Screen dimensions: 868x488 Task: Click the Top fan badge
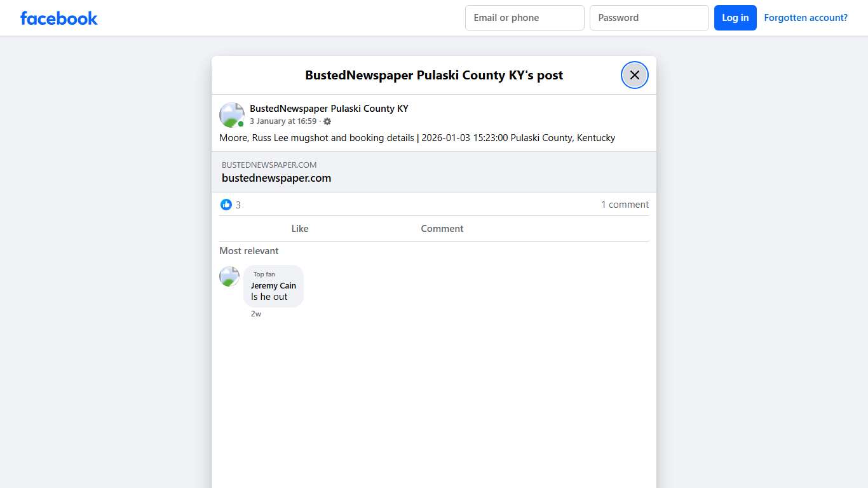click(x=264, y=274)
